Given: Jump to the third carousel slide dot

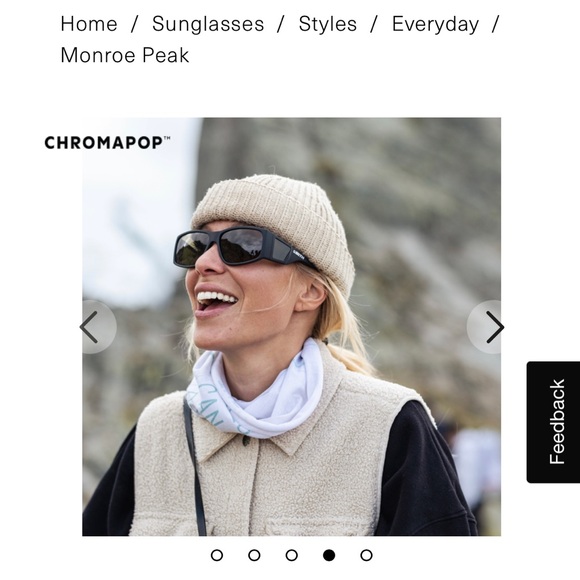Looking at the screenshot, I should (291, 555).
